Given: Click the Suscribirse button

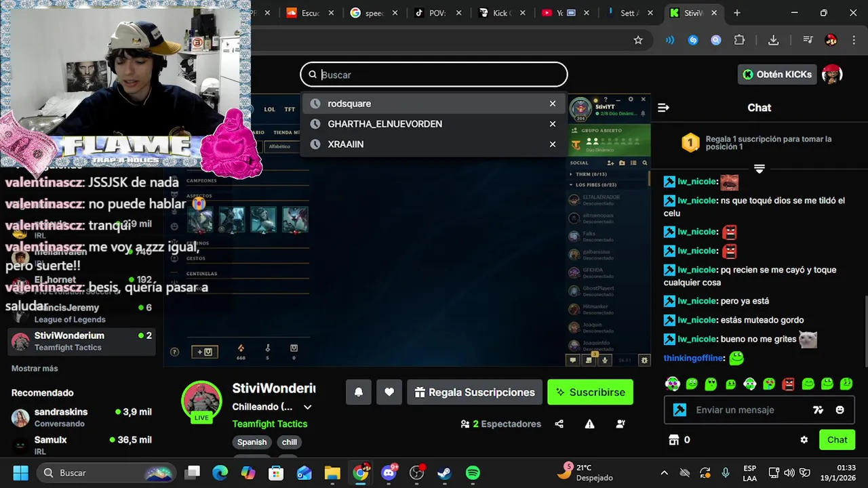Looking at the screenshot, I should (x=591, y=392).
